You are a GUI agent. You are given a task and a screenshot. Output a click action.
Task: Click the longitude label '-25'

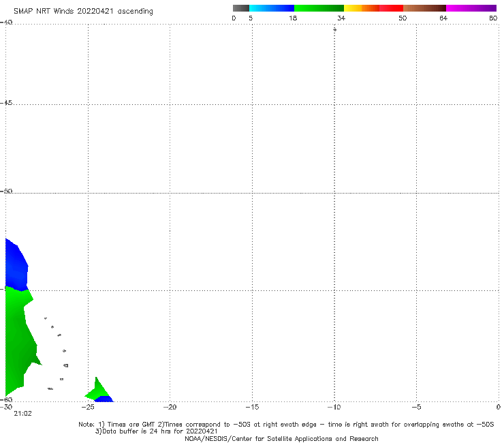click(88, 407)
